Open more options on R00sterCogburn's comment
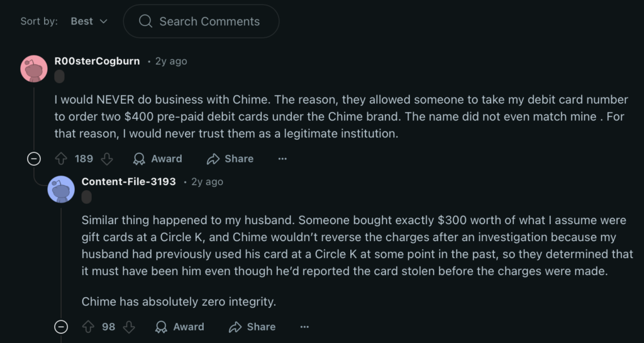 tap(282, 159)
